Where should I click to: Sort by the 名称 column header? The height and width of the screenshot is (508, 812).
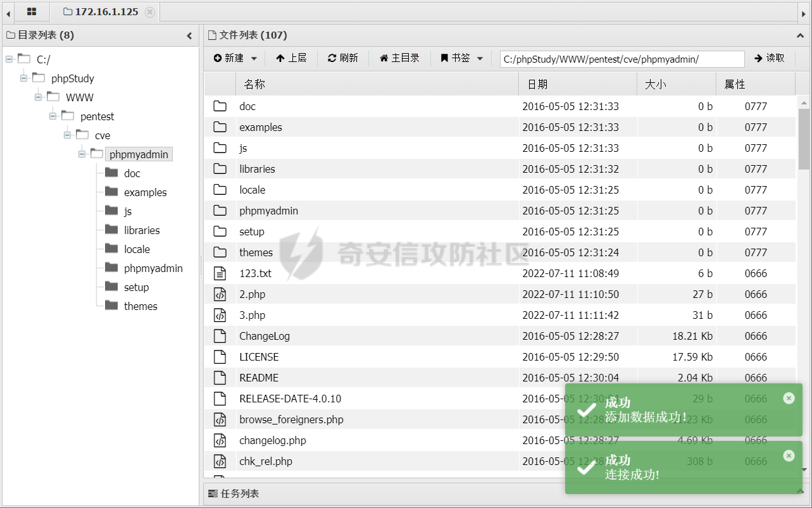[x=377, y=84]
